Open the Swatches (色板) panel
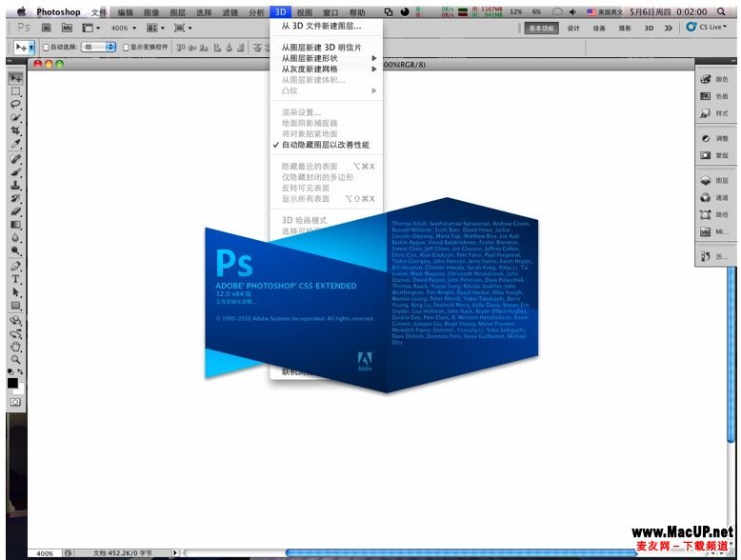This screenshot has width=741, height=560. click(714, 96)
